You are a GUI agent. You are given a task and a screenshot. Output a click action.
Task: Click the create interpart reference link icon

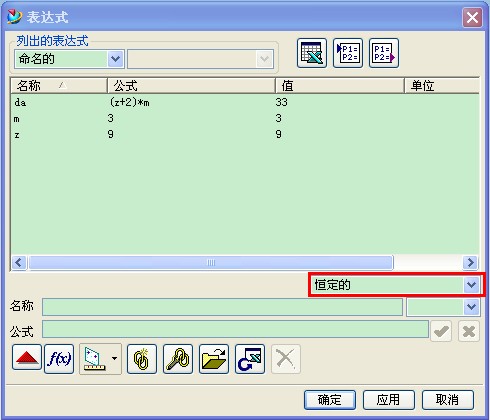click(142, 359)
